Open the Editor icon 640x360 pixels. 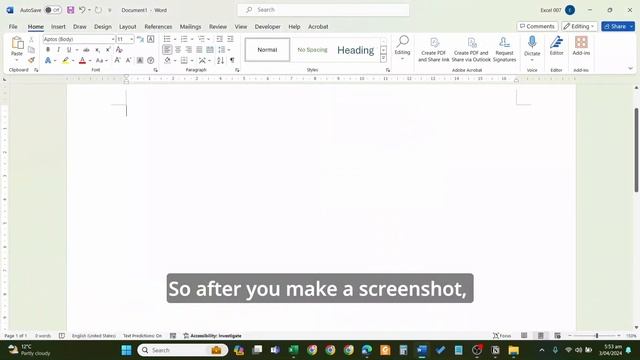point(556,42)
